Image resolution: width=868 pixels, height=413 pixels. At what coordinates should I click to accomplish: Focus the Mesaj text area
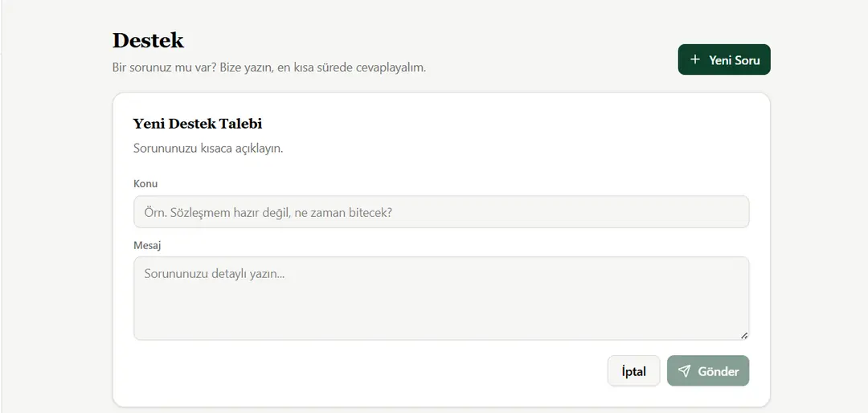click(x=441, y=298)
